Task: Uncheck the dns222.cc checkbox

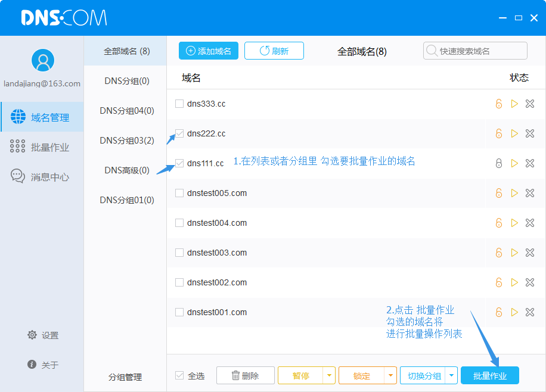Action: coord(179,133)
